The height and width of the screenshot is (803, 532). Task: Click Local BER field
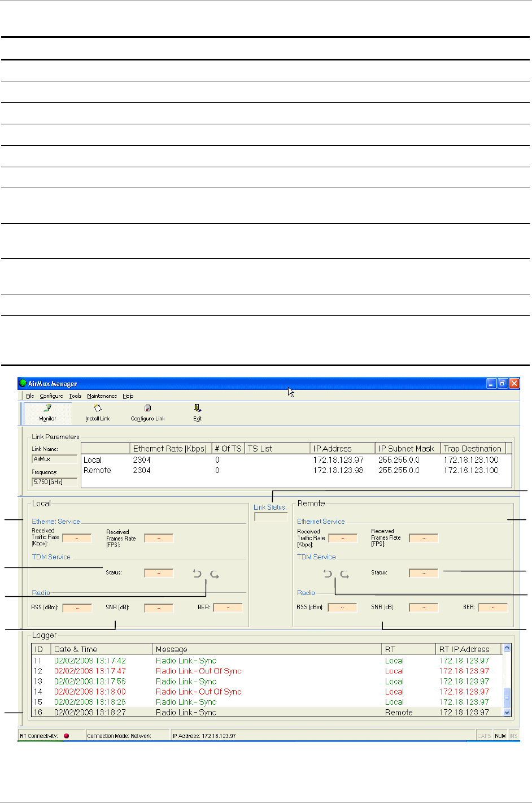coord(228,607)
